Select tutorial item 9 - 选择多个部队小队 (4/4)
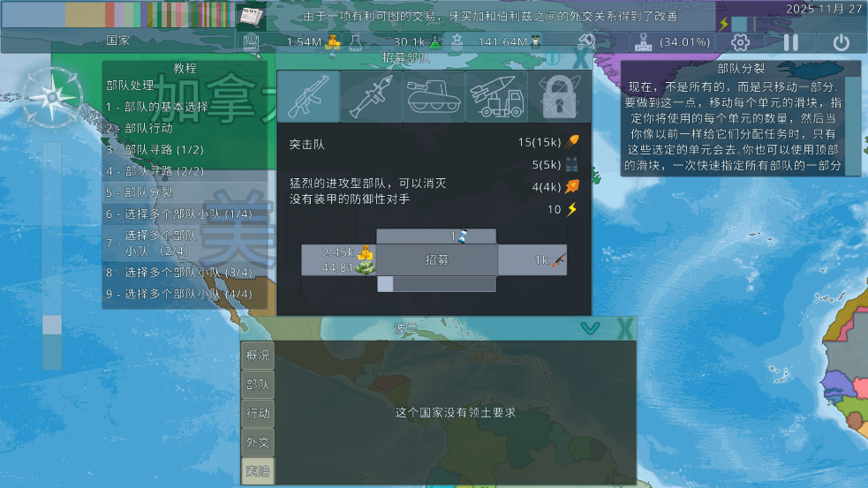 pyautogui.click(x=185, y=294)
